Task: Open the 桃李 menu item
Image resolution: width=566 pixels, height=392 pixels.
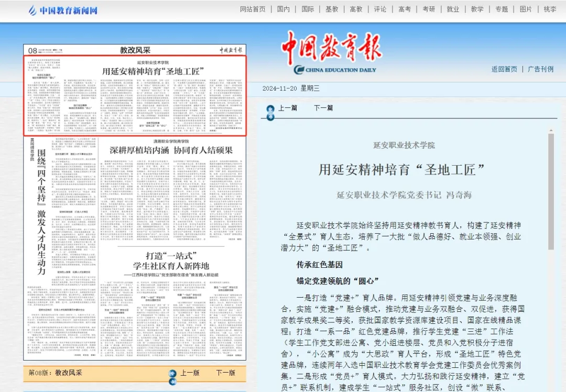Action: pyautogui.click(x=549, y=9)
